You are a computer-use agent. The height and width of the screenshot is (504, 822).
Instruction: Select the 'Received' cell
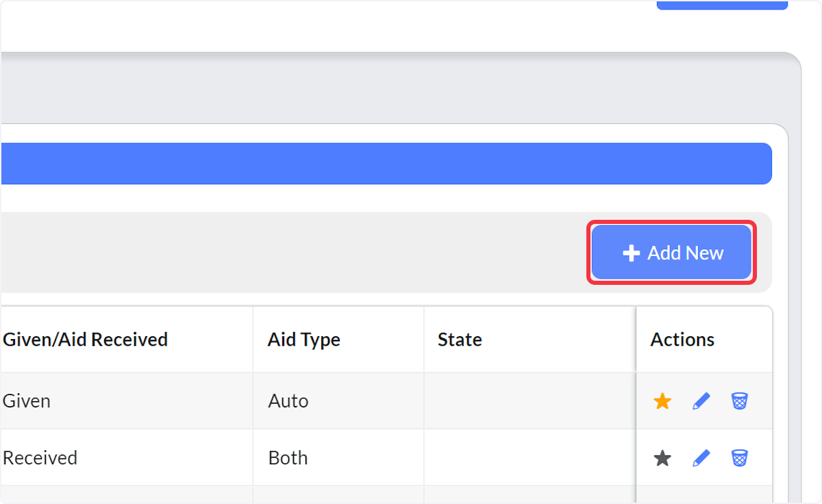(x=127, y=457)
